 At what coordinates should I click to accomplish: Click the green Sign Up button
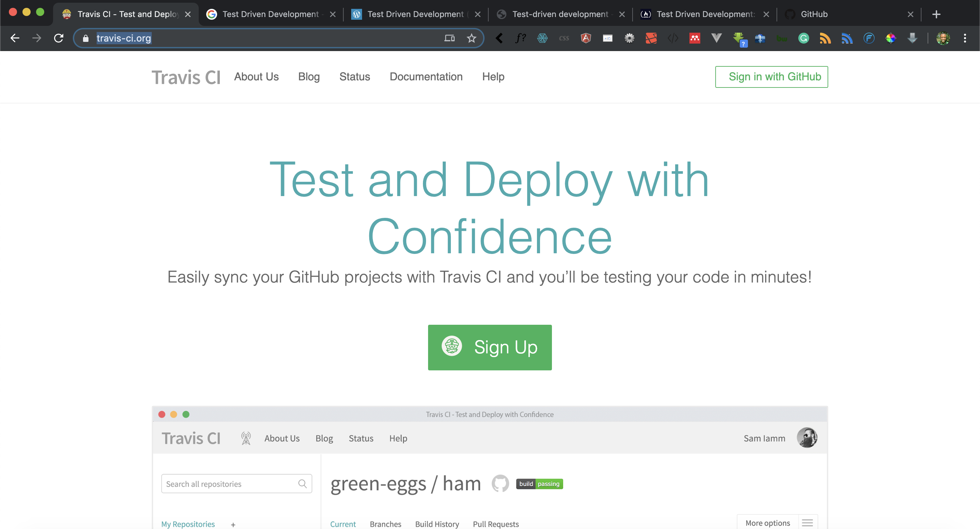click(490, 347)
